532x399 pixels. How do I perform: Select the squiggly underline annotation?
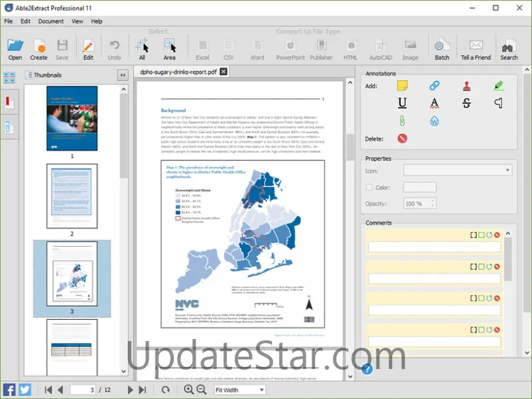434,103
